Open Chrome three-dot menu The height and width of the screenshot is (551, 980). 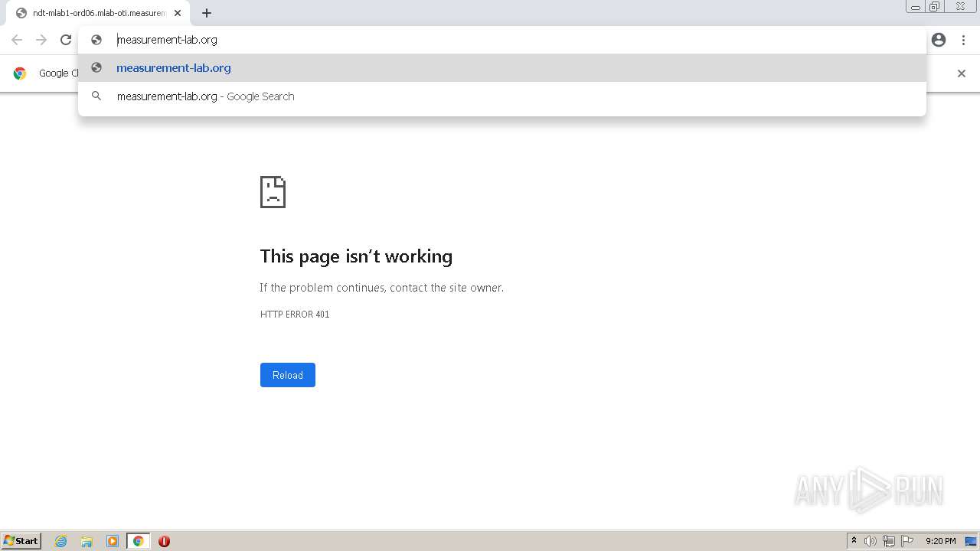coord(963,40)
